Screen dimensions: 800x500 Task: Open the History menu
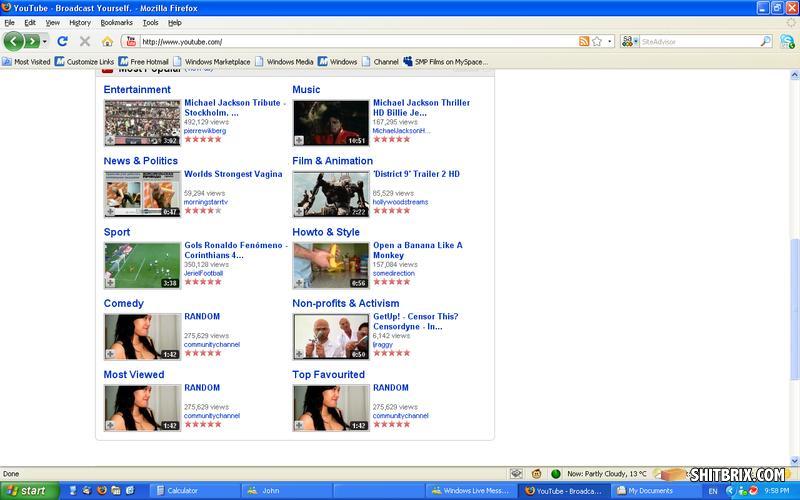coord(80,22)
